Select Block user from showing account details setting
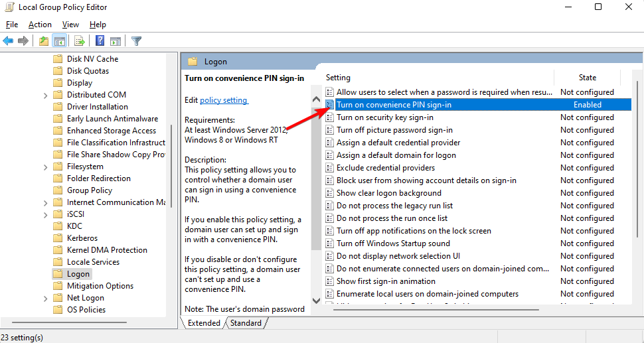Screen dimensions: 644x343 pos(426,180)
